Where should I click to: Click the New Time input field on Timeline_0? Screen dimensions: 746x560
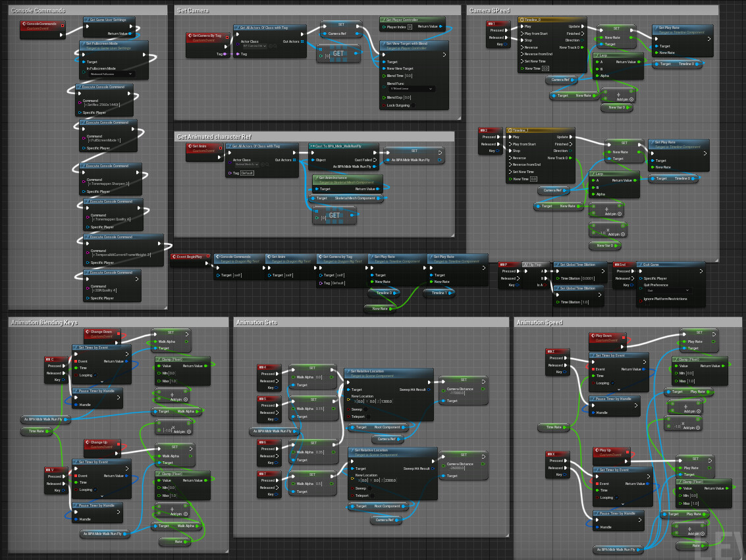[x=546, y=68]
